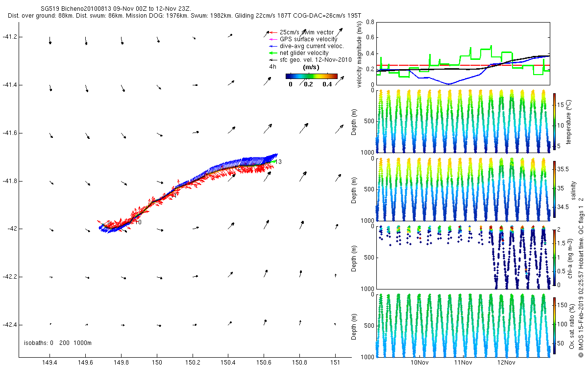This screenshot has height=368, width=588.
Task: Click the '-42.4' latitude tick label
Action: (x=10, y=325)
